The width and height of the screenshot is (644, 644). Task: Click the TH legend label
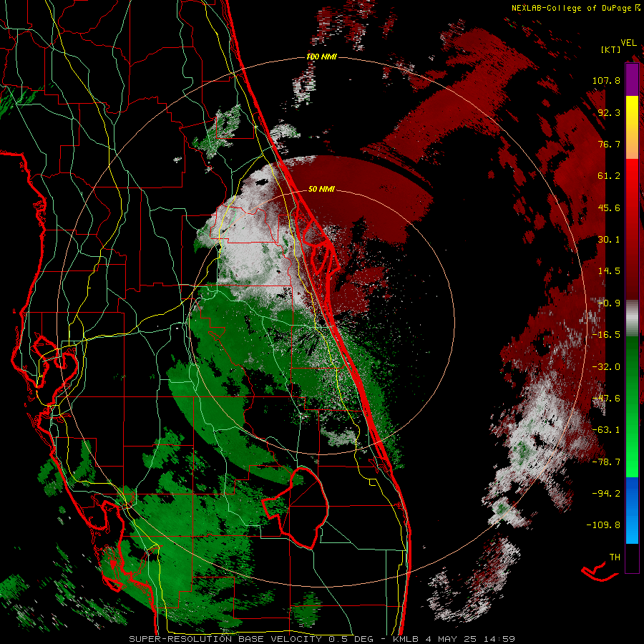point(615,557)
